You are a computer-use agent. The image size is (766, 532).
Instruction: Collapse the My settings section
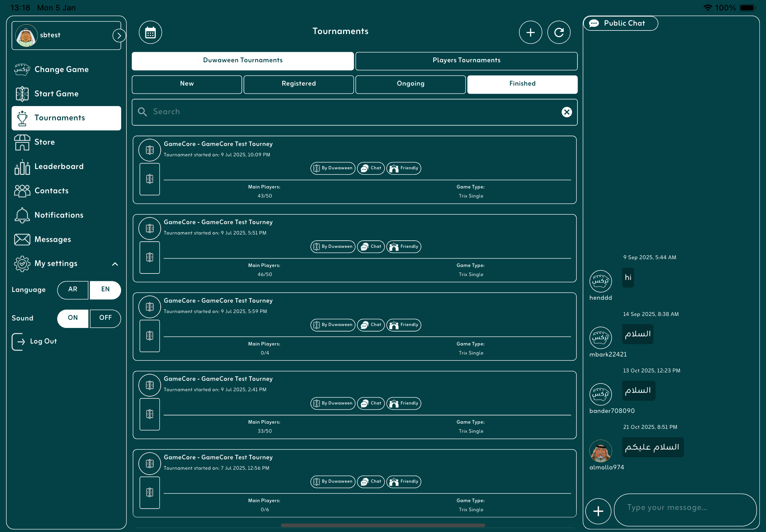point(115,264)
